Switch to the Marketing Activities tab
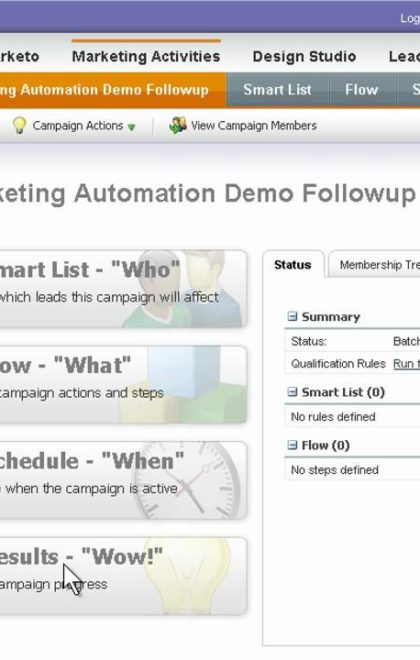Viewport: 420px width, 660px height. point(146,56)
